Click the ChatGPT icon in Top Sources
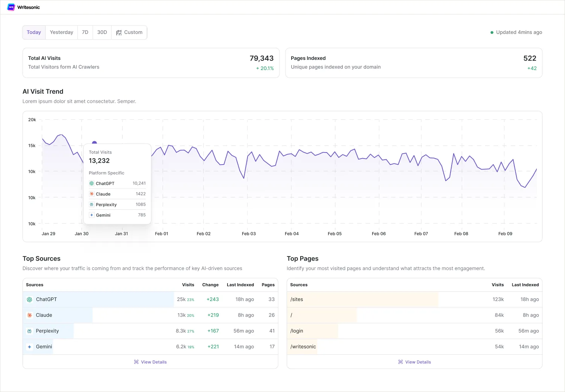The width and height of the screenshot is (565, 392). tap(29, 300)
